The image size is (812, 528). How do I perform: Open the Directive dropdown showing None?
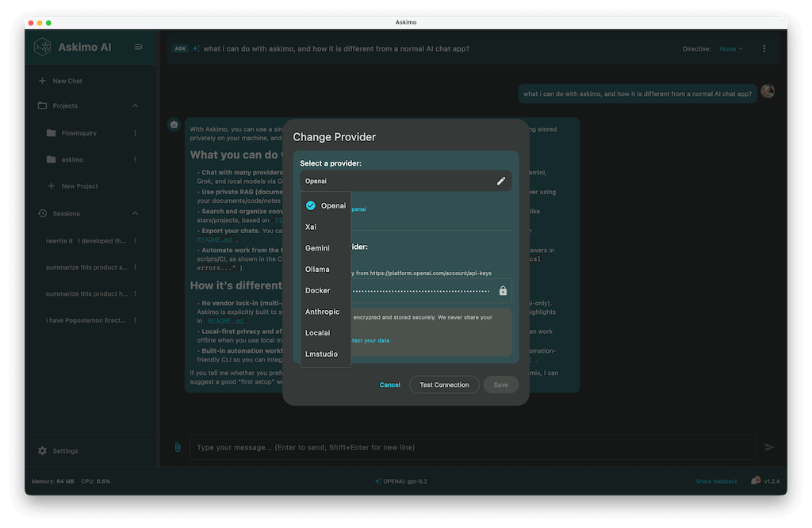[x=730, y=48]
